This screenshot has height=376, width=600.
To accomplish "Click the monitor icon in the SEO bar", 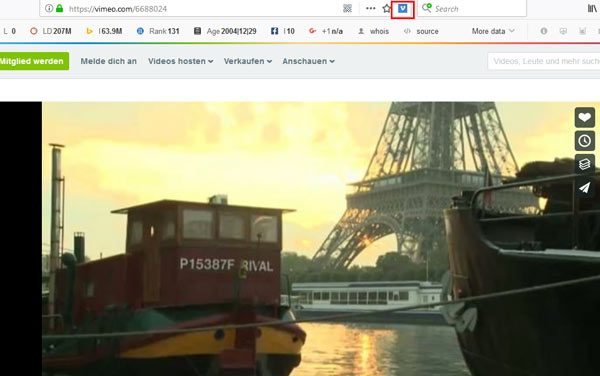I will 563,31.
